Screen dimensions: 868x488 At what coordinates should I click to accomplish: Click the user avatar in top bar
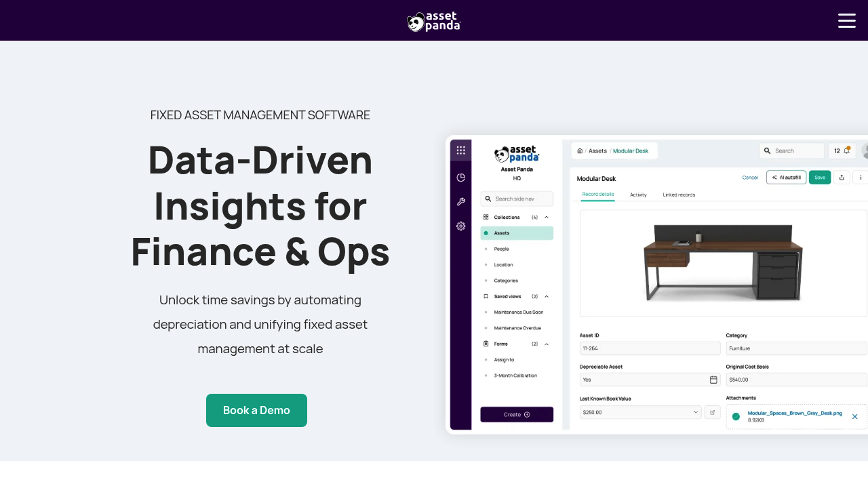pos(865,151)
